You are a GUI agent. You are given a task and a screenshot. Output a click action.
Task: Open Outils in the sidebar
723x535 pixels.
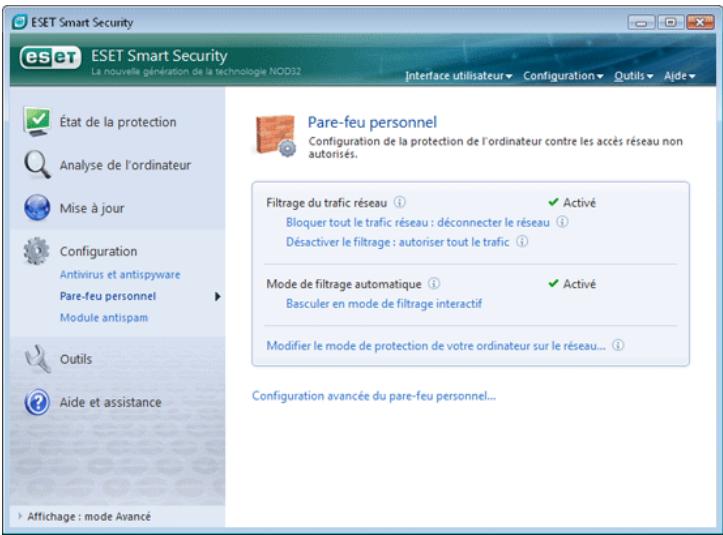click(76, 359)
